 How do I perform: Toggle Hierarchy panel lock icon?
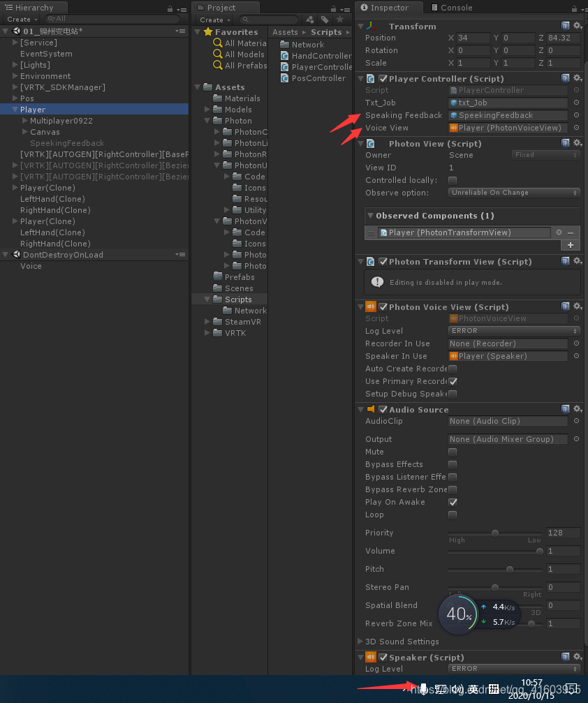pos(170,9)
